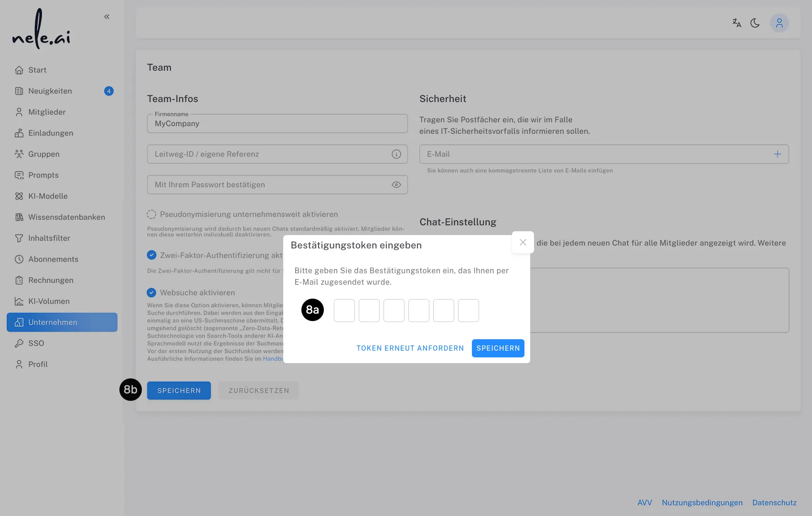
Task: Select Mitglieder in the navigation
Action: (x=47, y=112)
